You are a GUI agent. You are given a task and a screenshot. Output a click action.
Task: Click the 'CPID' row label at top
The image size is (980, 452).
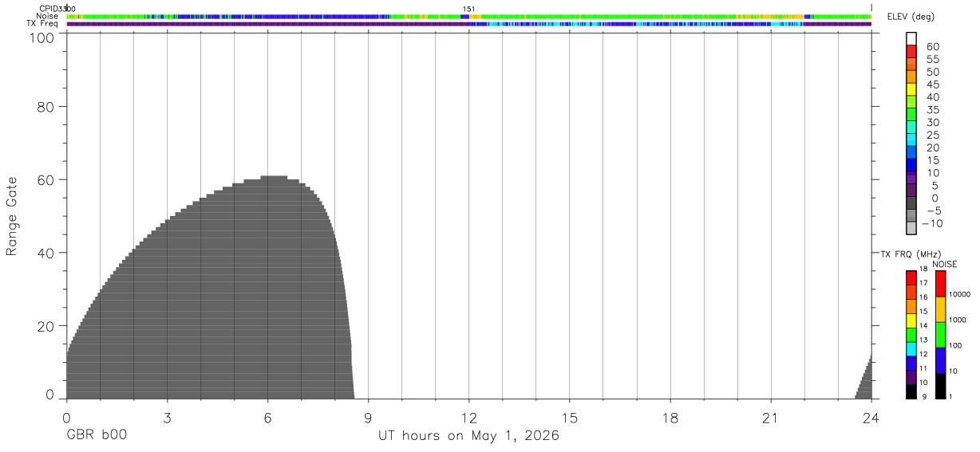point(47,9)
